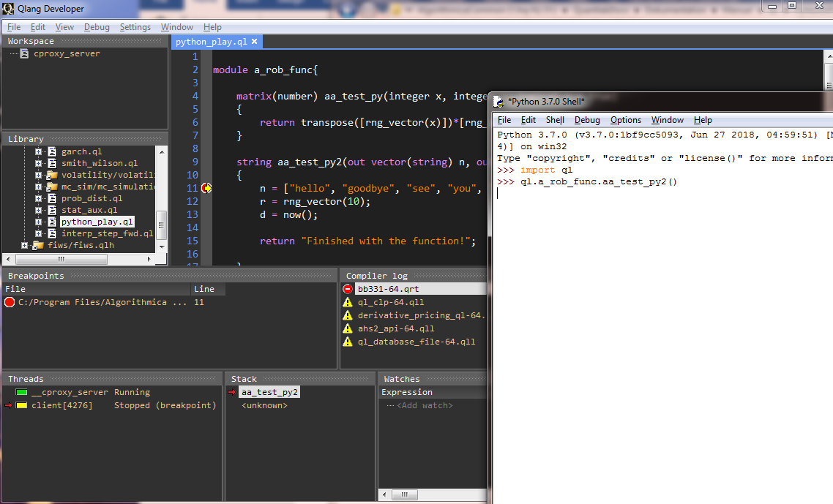The height and width of the screenshot is (504, 833).
Task: Open the Debug menu in Python Shell
Action: point(587,120)
